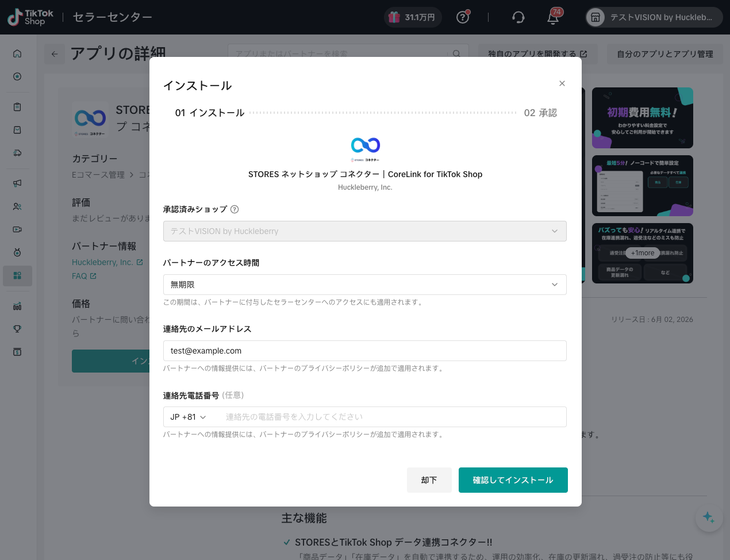730x560 pixels.
Task: Open the orders clipboard icon in sidebar
Action: click(x=17, y=107)
